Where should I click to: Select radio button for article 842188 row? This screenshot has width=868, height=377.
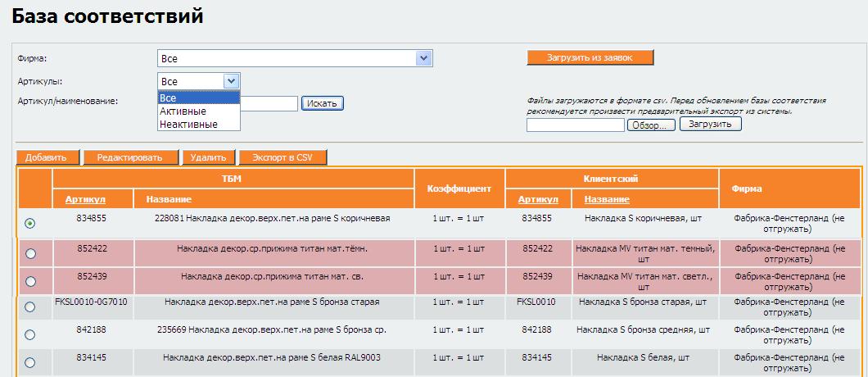coord(30,334)
